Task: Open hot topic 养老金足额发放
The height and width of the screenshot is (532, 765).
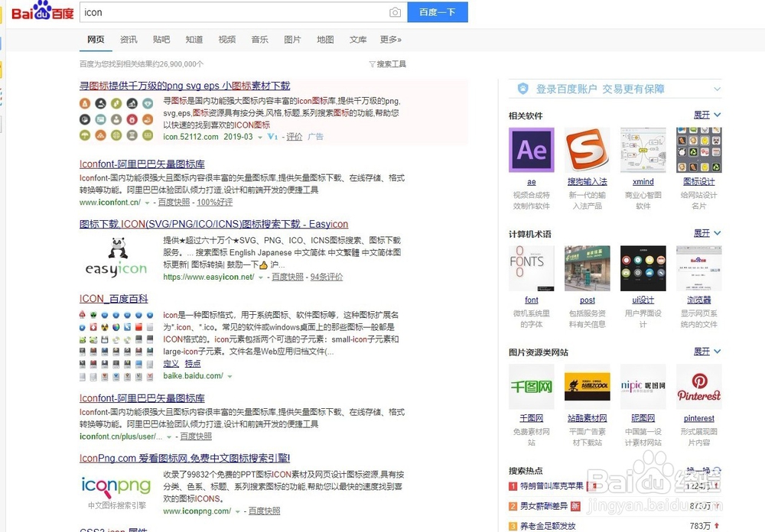Action: pos(548,526)
